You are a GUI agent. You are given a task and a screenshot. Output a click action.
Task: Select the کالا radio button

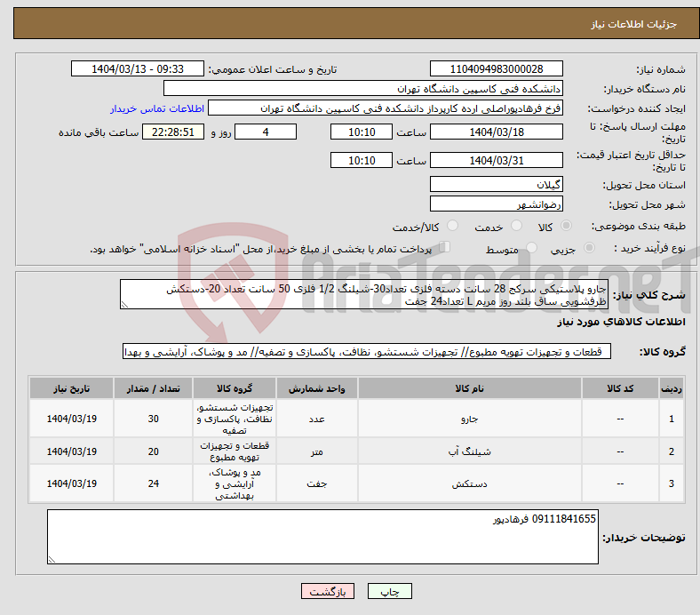pos(566,226)
